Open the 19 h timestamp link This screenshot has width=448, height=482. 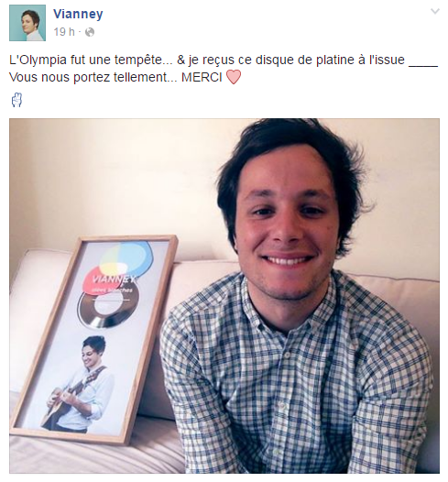(x=64, y=32)
